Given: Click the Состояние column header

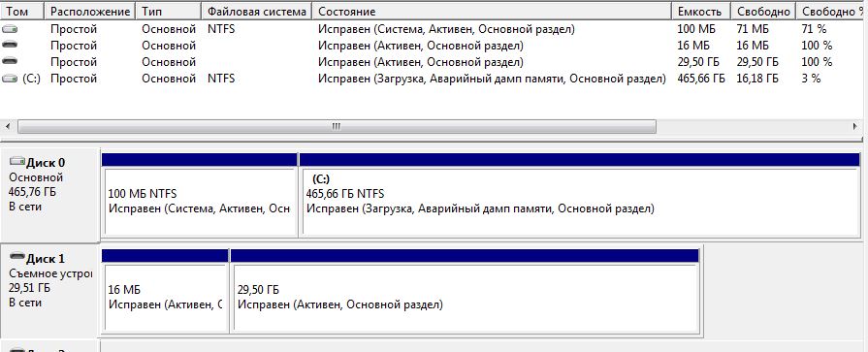Looking at the screenshot, I should [492, 11].
